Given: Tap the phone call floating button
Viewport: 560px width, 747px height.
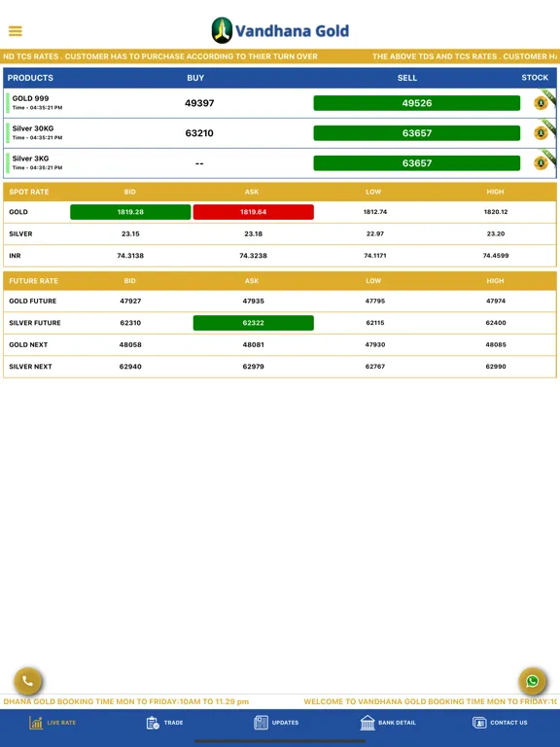Looking at the screenshot, I should [27, 681].
